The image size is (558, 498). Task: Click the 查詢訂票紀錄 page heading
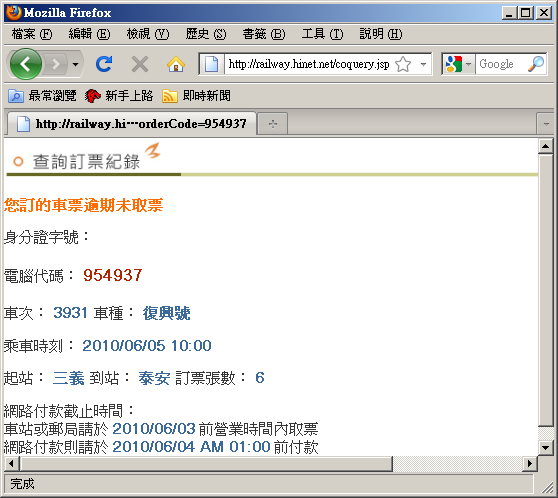pos(86,162)
